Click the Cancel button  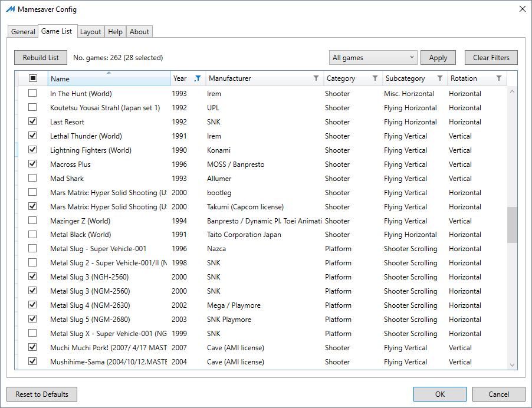click(499, 394)
